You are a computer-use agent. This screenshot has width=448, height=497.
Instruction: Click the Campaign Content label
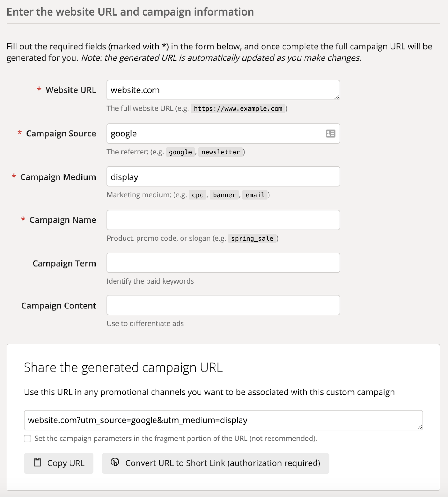pyautogui.click(x=59, y=306)
